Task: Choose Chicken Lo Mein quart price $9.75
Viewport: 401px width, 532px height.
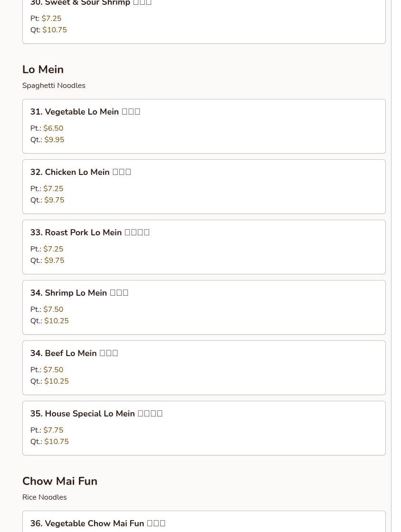Action: coord(54,200)
